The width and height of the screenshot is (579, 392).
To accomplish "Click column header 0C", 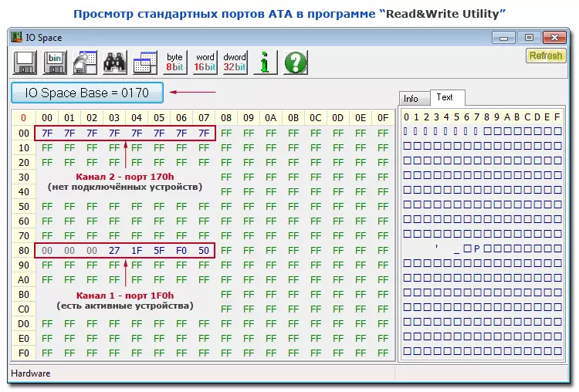I will tap(316, 118).
